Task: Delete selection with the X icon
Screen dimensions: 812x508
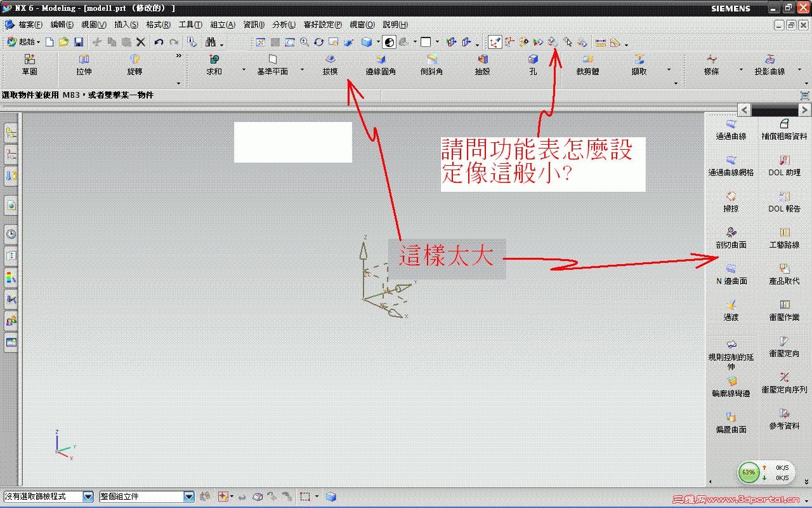Action: click(141, 42)
